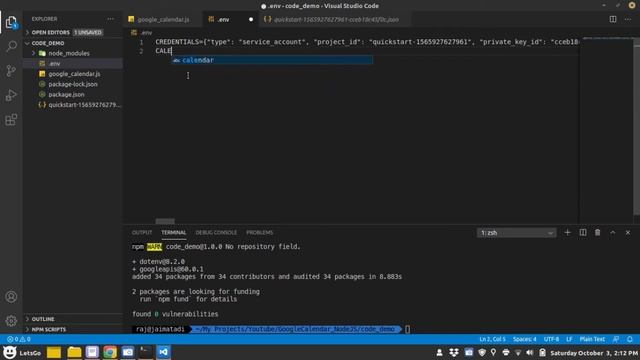Open the Explorer view icon
Image resolution: width=640 pixels, height=360 pixels.
(x=11, y=22)
